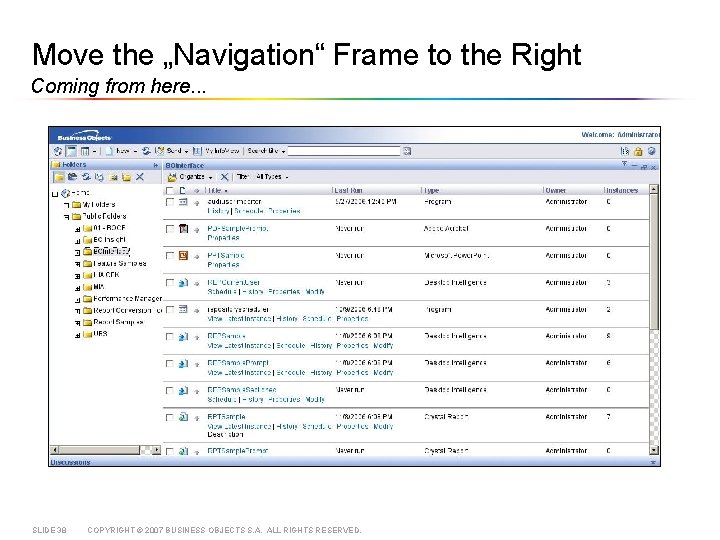
Task: Click delete X icon in Folders toolbar
Action: click(x=140, y=177)
